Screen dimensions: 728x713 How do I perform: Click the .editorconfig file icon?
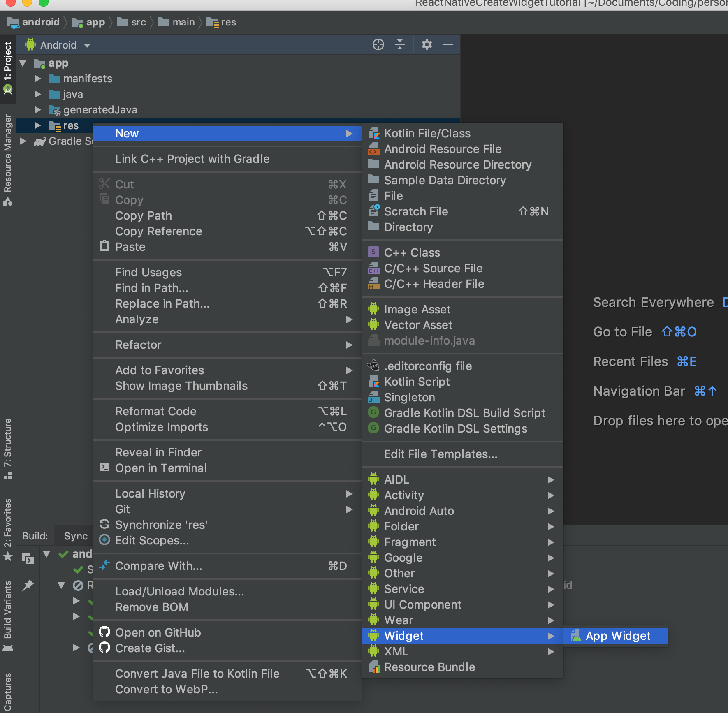(373, 366)
